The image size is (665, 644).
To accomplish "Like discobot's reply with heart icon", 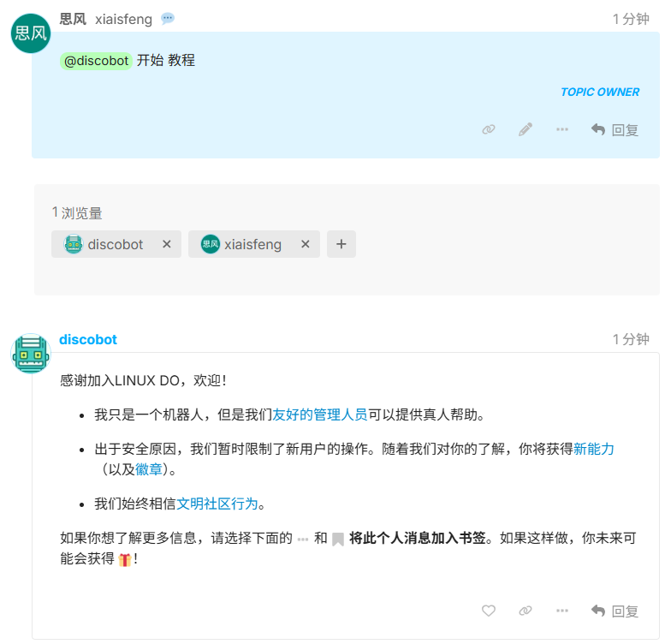I will pyautogui.click(x=489, y=611).
